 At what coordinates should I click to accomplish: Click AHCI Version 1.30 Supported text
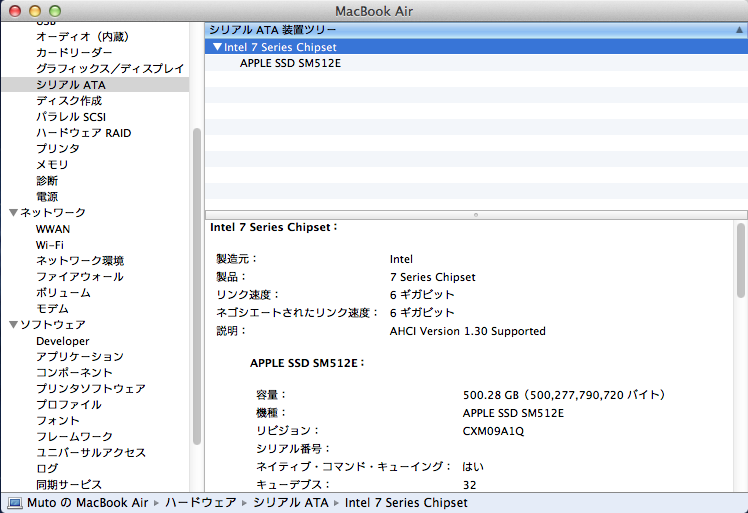[x=468, y=331]
